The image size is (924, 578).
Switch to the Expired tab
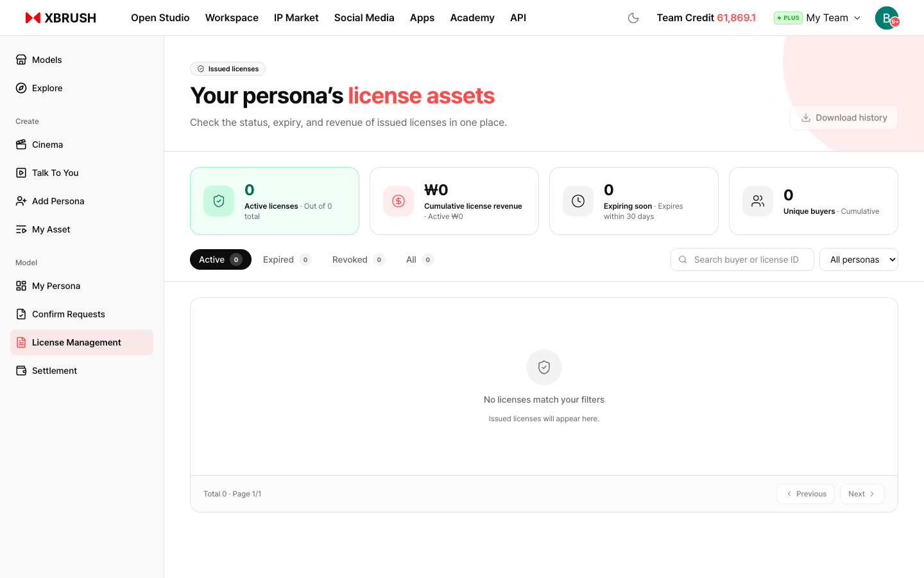[x=287, y=259]
